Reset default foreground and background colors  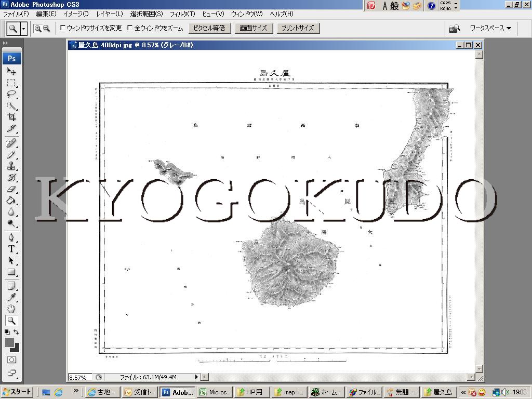point(7,332)
